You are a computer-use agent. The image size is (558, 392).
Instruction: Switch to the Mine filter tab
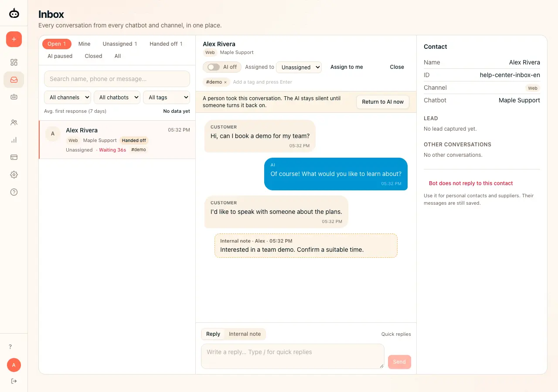(x=85, y=44)
